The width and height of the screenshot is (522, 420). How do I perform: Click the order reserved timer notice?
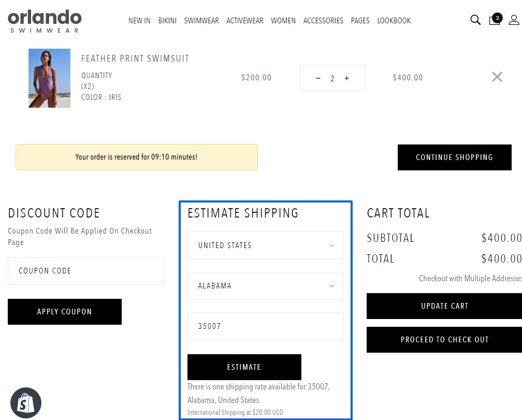[x=137, y=157]
